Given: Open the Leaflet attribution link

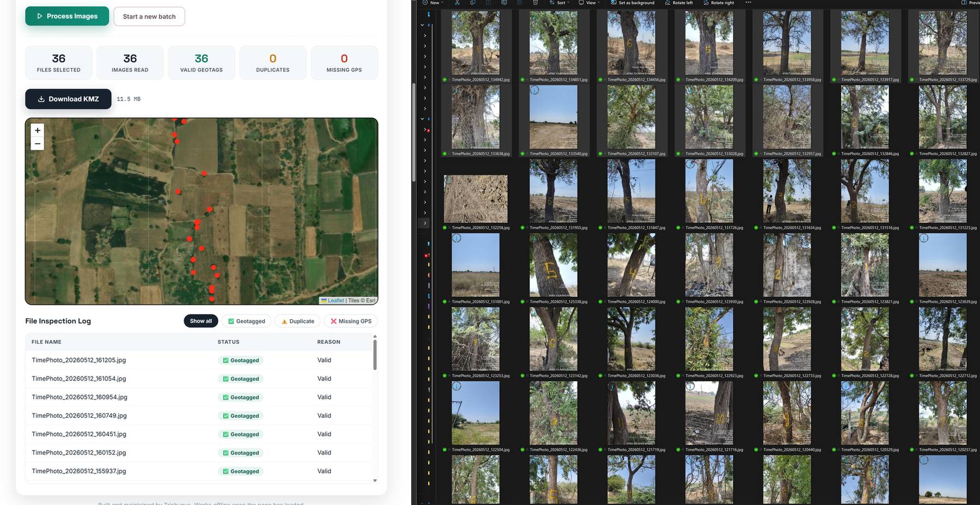Looking at the screenshot, I should (335, 301).
